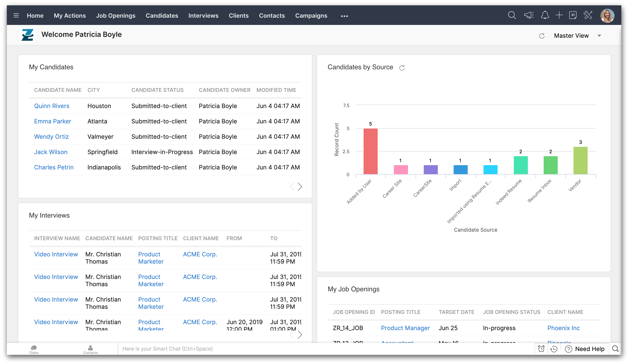
Task: Open the Campaigns tab
Action: (311, 16)
